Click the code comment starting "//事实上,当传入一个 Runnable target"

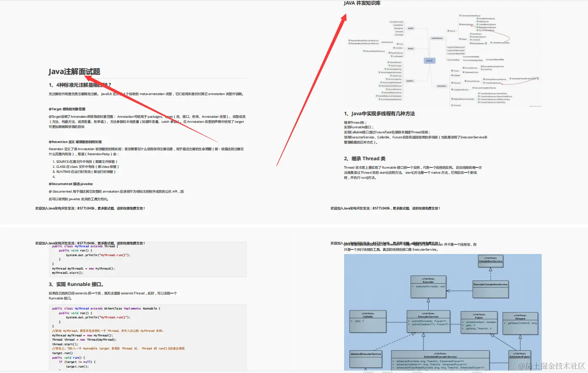coord(118,348)
